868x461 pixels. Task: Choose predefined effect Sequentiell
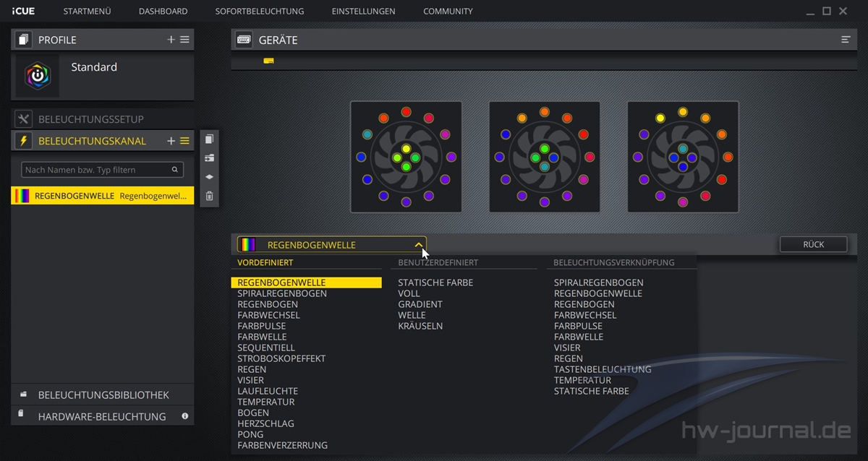(266, 348)
